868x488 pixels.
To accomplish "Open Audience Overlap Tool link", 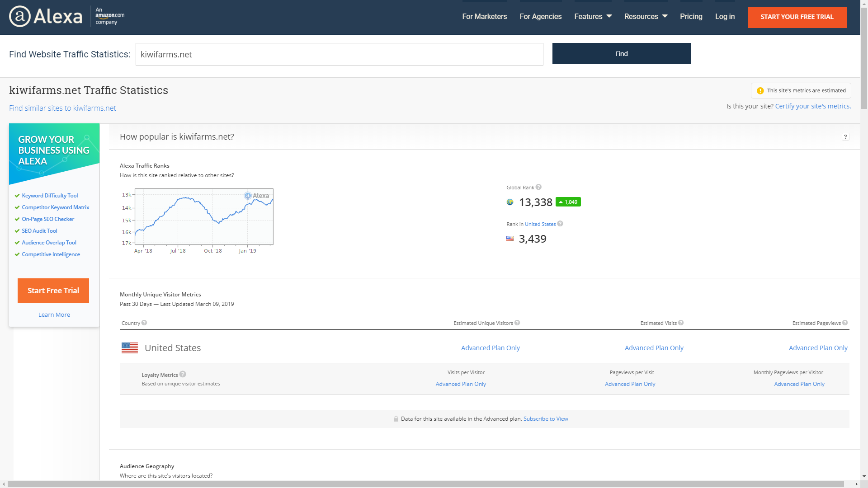I will (49, 243).
